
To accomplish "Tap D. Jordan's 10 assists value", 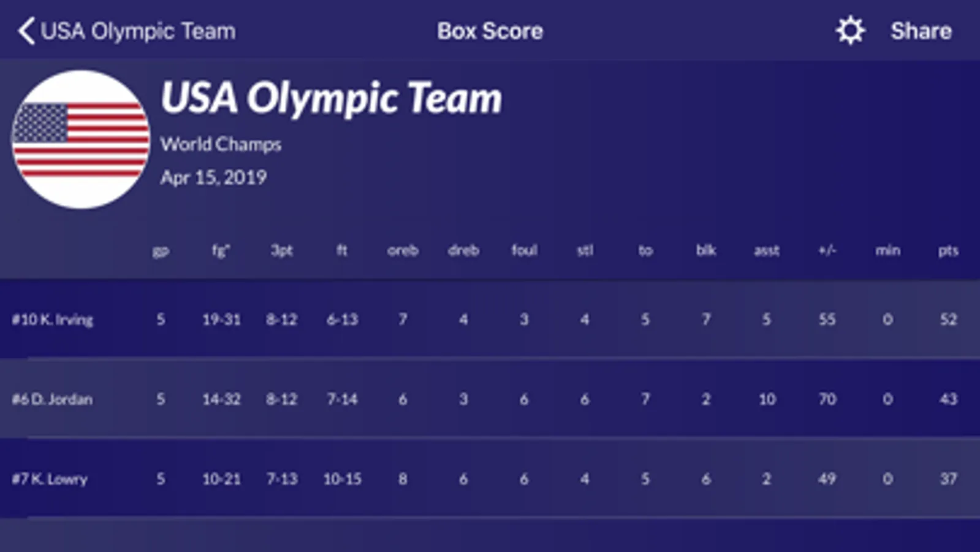I will (x=767, y=399).
